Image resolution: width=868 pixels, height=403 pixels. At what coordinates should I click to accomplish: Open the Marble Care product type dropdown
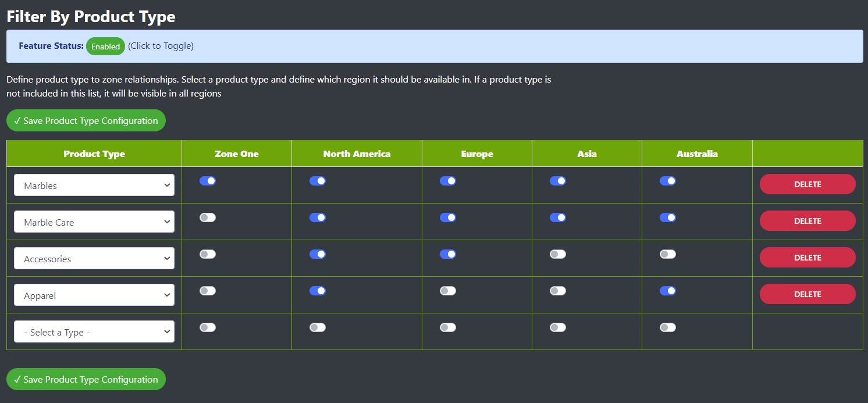click(x=94, y=222)
